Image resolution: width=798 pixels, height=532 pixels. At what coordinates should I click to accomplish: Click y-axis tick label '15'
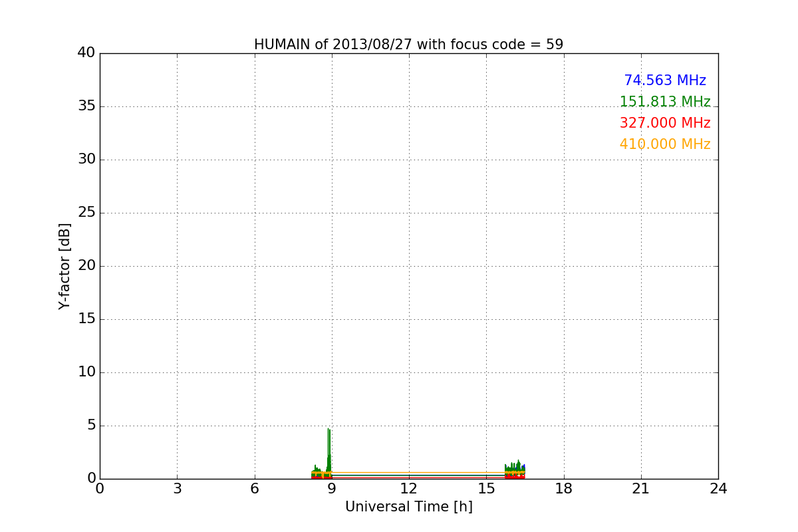(x=86, y=319)
